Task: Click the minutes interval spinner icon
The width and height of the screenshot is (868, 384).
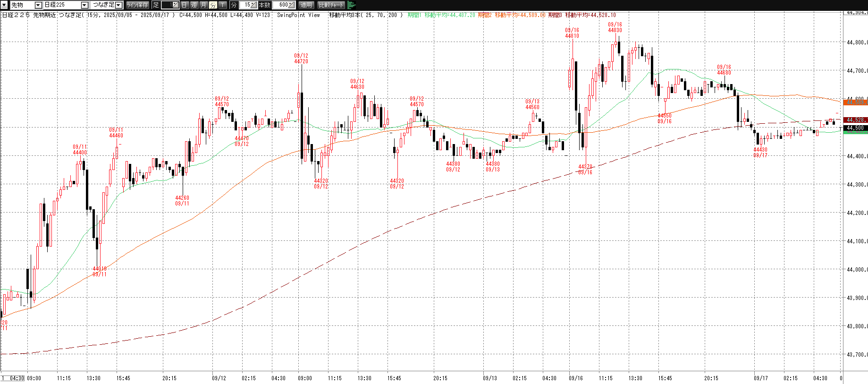Action: click(253, 5)
